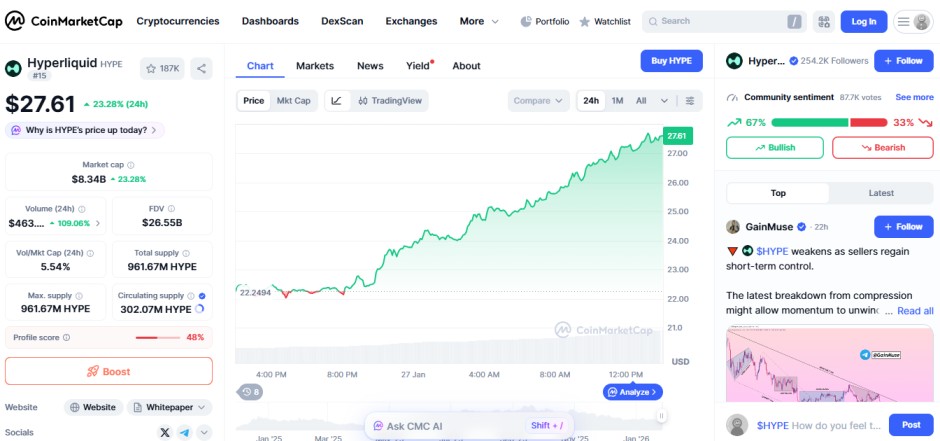Click the Market cap info icon
The image size is (940, 441).
(131, 165)
